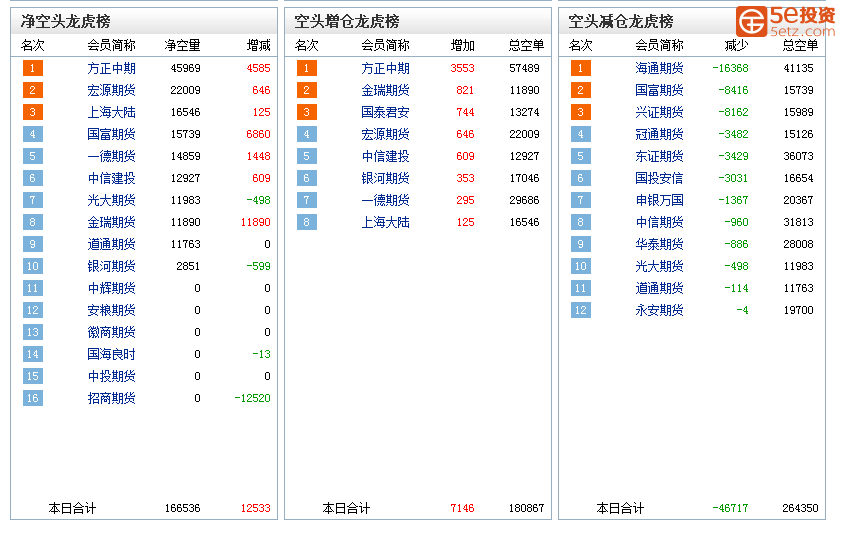Click 国富期货 in the 净空头龙虎榜 list

coord(111,134)
